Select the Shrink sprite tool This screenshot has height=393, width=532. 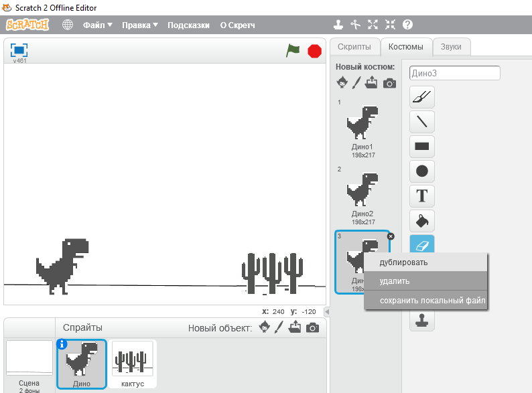tap(390, 25)
